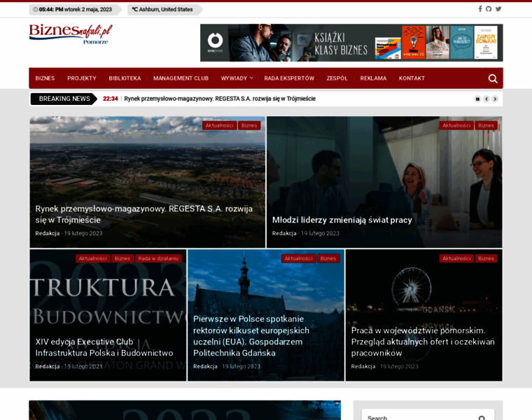532x420 pixels.
Task: Click Redakcja author under Młodzi liderzy article
Action: (284, 233)
